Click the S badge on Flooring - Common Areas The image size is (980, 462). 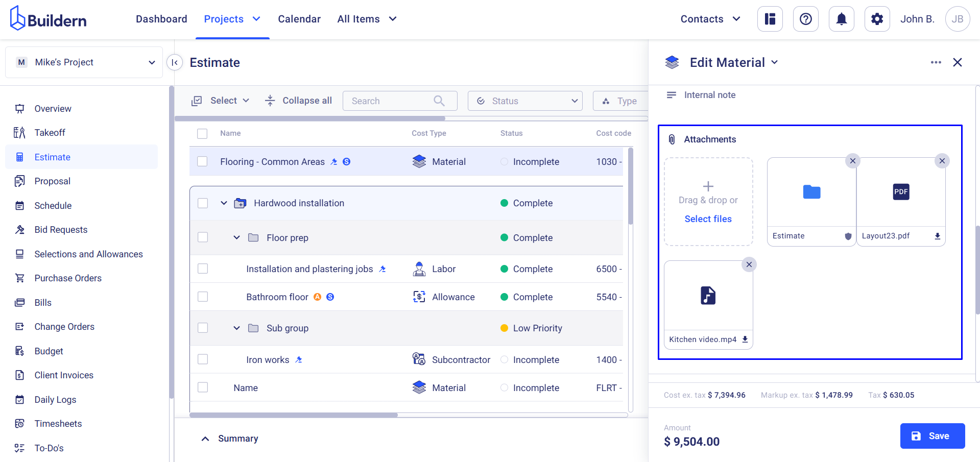click(x=347, y=162)
